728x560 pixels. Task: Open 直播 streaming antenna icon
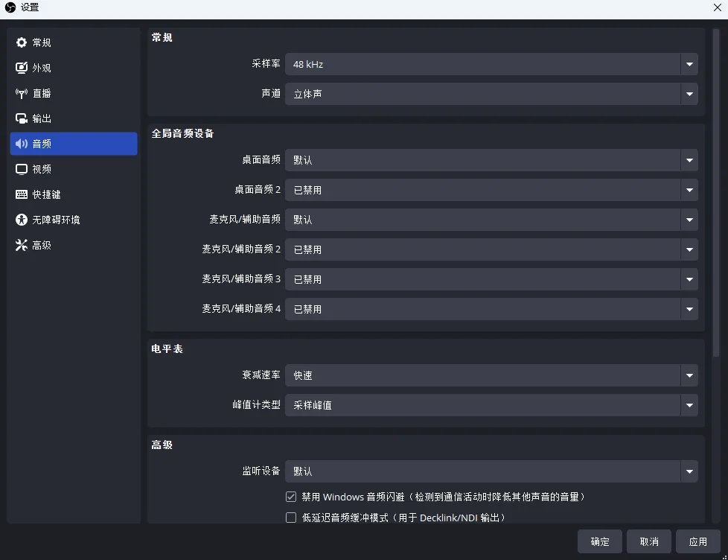point(22,93)
